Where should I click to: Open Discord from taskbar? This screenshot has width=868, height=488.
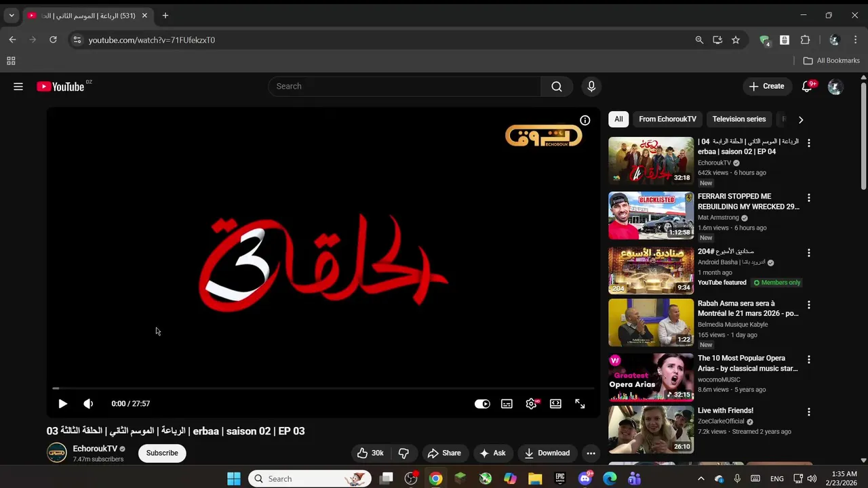[585, 479]
